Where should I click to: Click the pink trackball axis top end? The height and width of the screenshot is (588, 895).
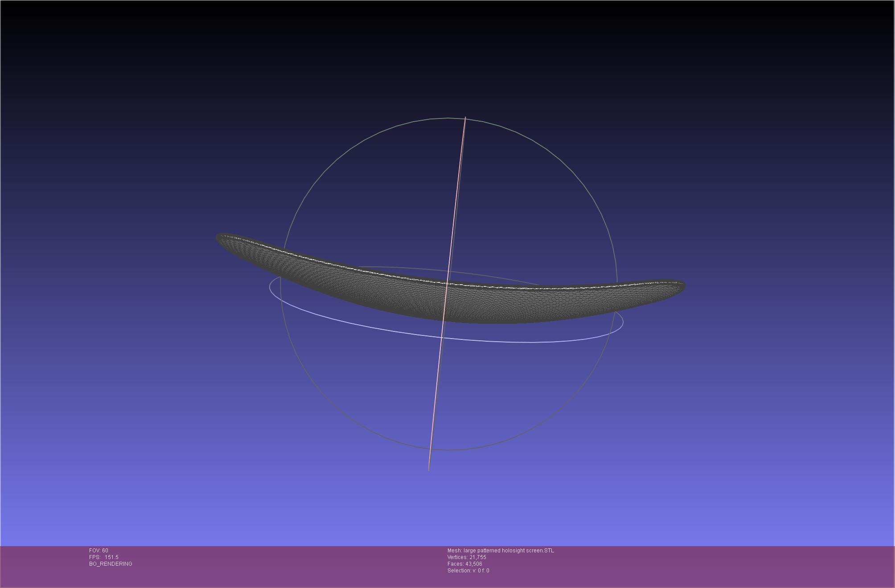pos(465,118)
